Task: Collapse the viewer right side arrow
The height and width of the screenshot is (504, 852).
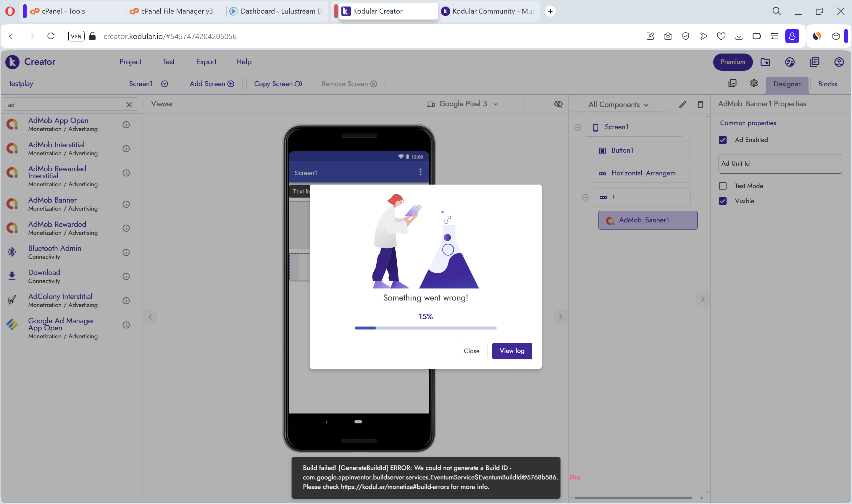Action: [x=561, y=317]
